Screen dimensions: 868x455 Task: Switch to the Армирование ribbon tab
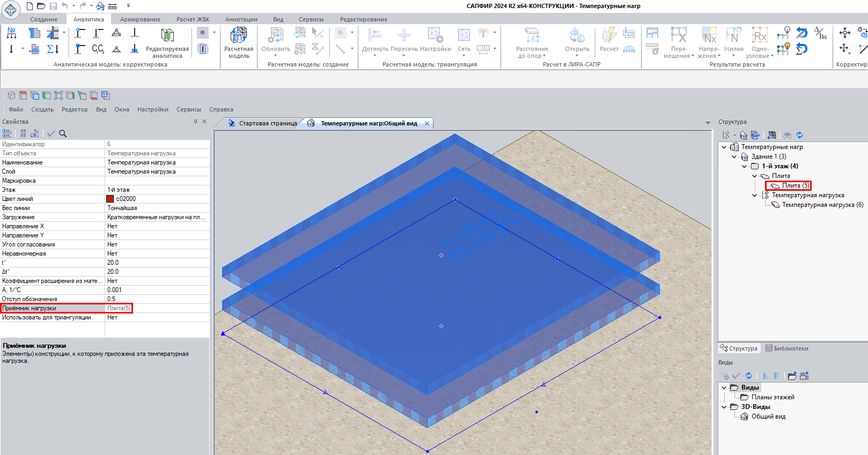[140, 19]
